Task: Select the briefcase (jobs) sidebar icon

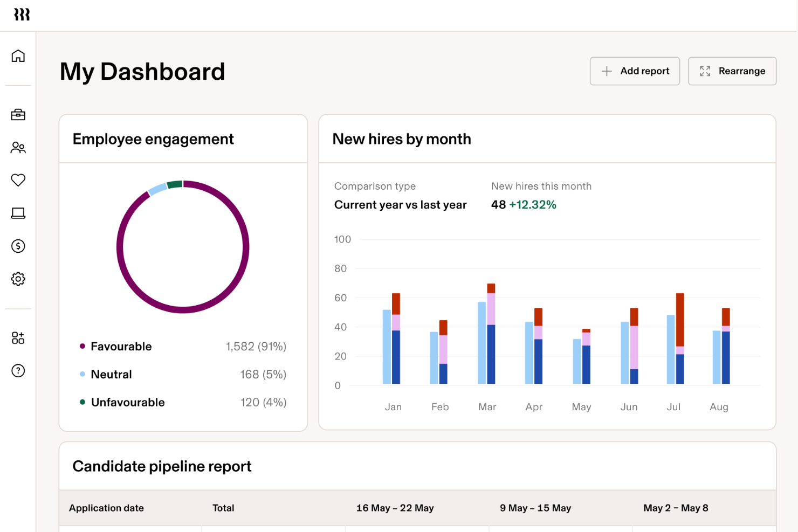Action: pos(18,114)
